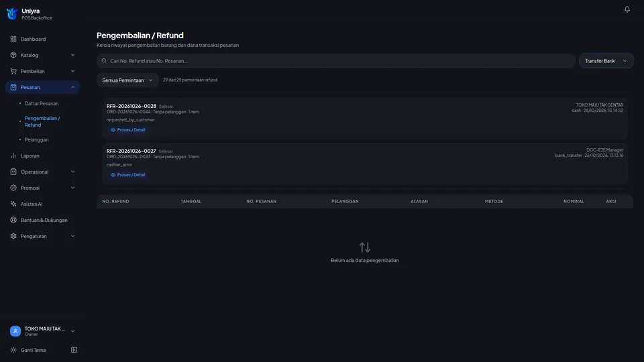Open Proses / Detail for RFR-20261026-0027
The image size is (644, 362).
coord(127,175)
